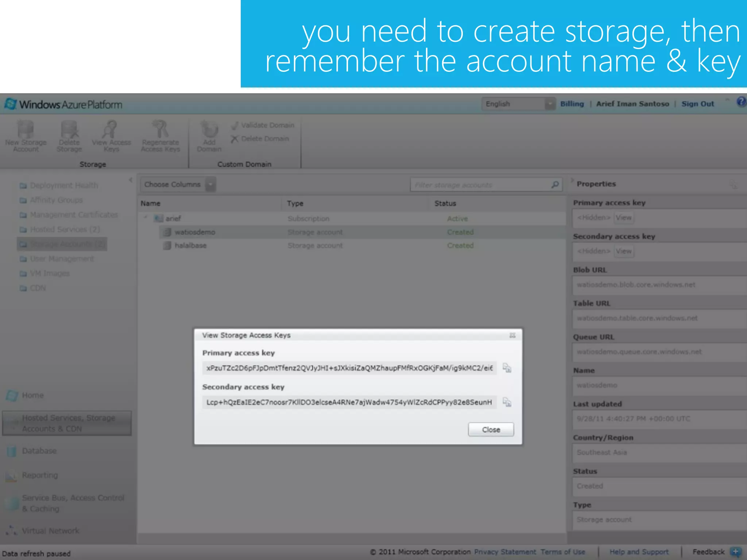The width and height of the screenshot is (747, 560).
Task: Open Deployment Health in the left navigation
Action: pyautogui.click(x=59, y=186)
